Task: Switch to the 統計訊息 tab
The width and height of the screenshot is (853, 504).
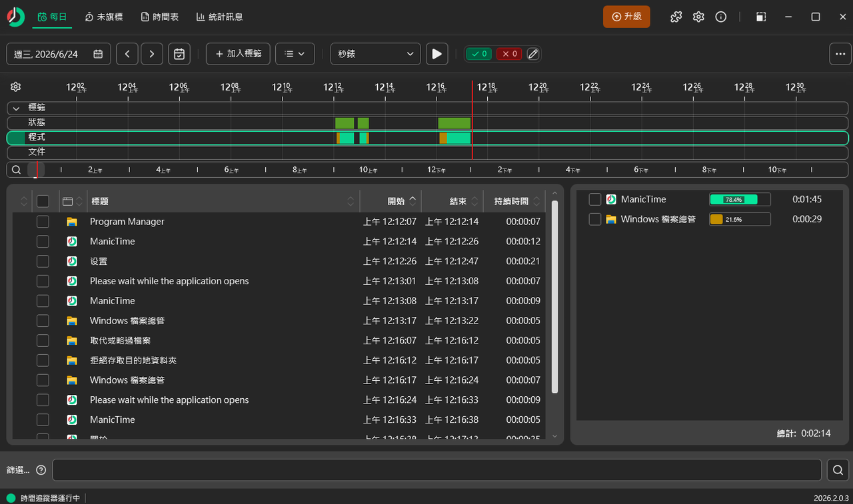Action: tap(219, 17)
